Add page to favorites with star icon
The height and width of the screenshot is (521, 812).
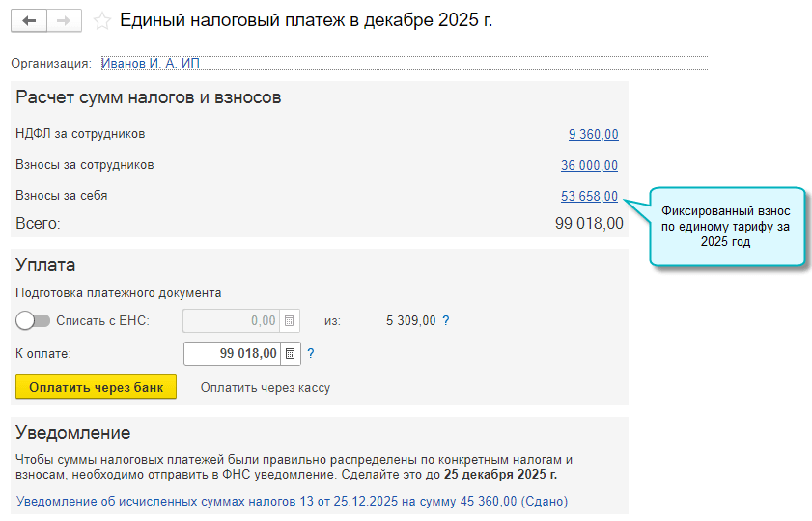[x=102, y=20]
